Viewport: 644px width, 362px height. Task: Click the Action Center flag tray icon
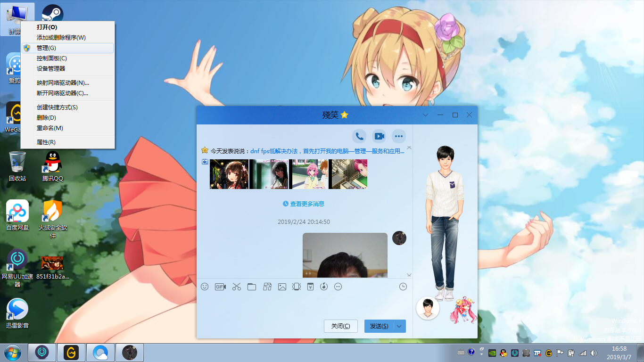pyautogui.click(x=560, y=353)
